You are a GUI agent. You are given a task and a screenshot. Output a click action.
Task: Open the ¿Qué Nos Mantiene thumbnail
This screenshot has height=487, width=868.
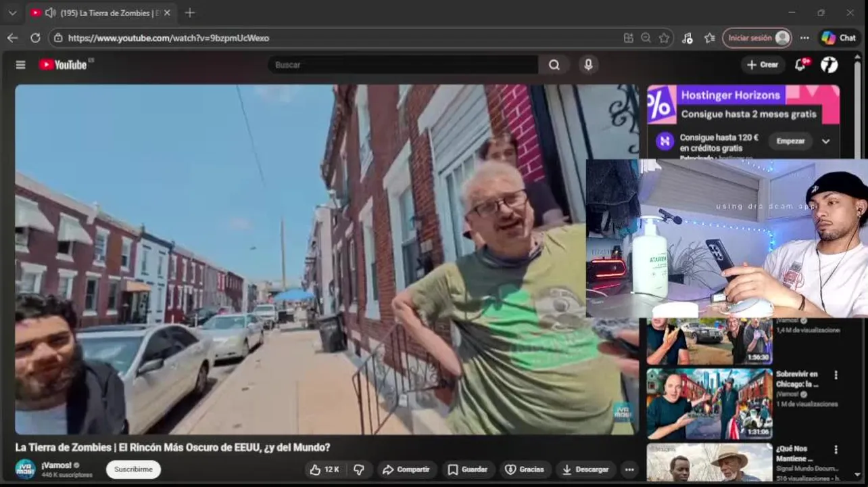tap(709, 462)
